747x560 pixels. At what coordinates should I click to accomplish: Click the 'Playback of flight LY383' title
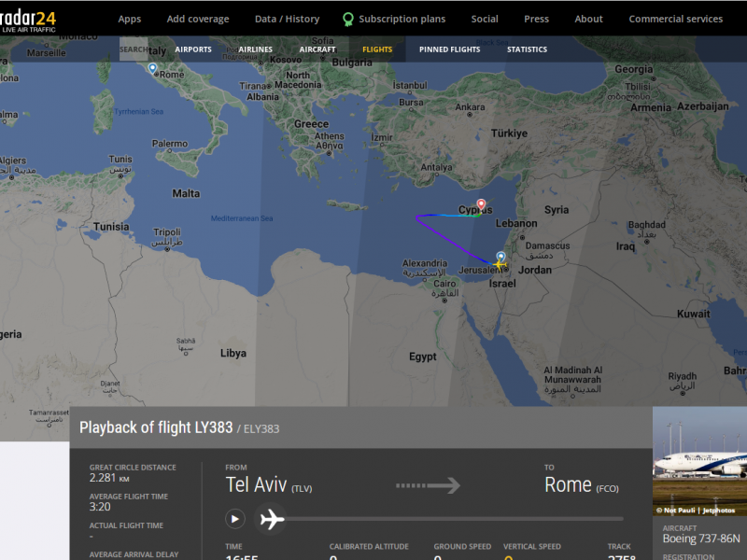(156, 427)
